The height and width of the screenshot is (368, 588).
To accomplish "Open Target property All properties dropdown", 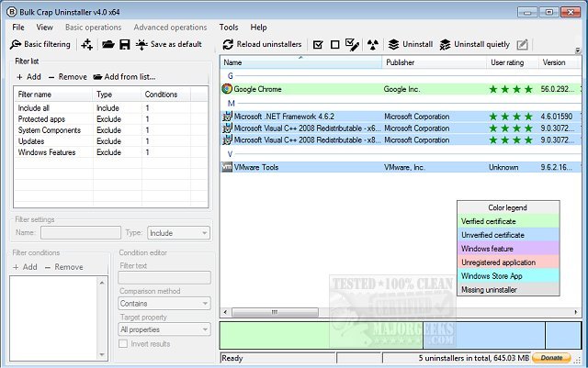I will [164, 329].
